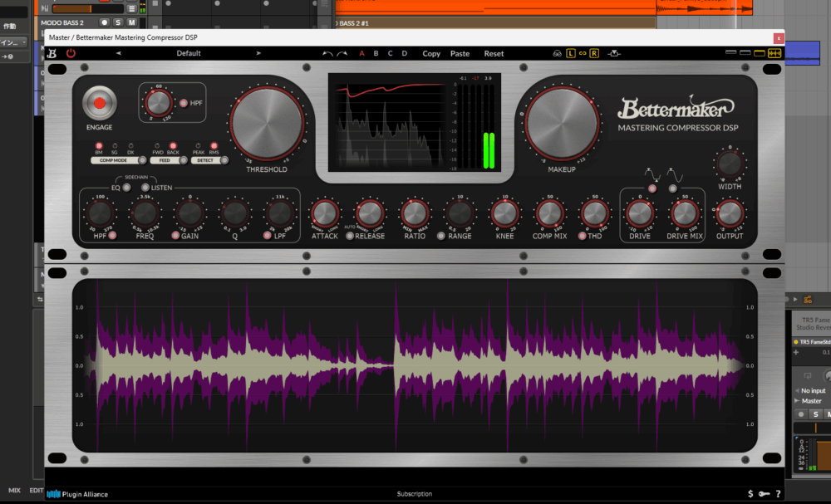831x504 pixels.
Task: Click the ATTACK knob
Action: (x=325, y=213)
